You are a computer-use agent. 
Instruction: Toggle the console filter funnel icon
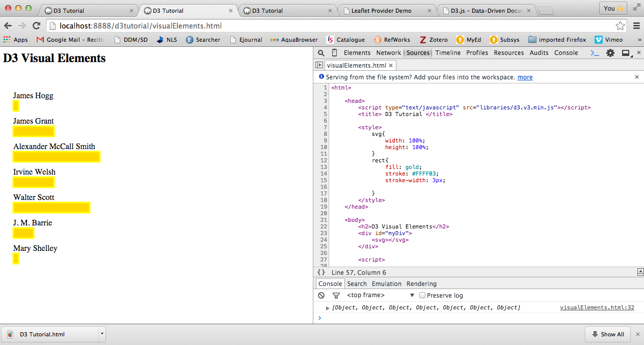[336, 296]
